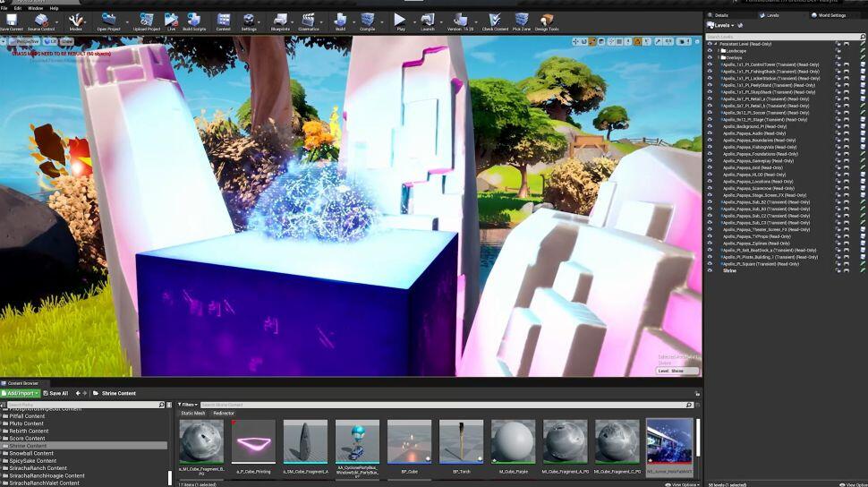Switch to the World Settings tab
868x487 pixels.
click(831, 15)
